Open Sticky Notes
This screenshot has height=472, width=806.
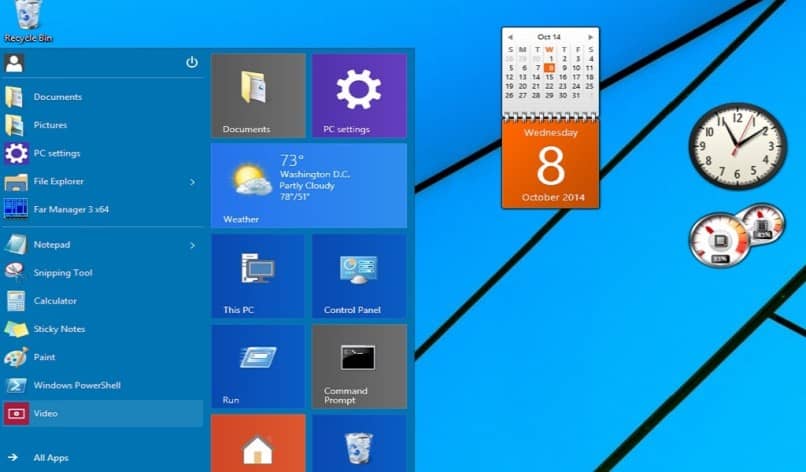[x=103, y=329]
